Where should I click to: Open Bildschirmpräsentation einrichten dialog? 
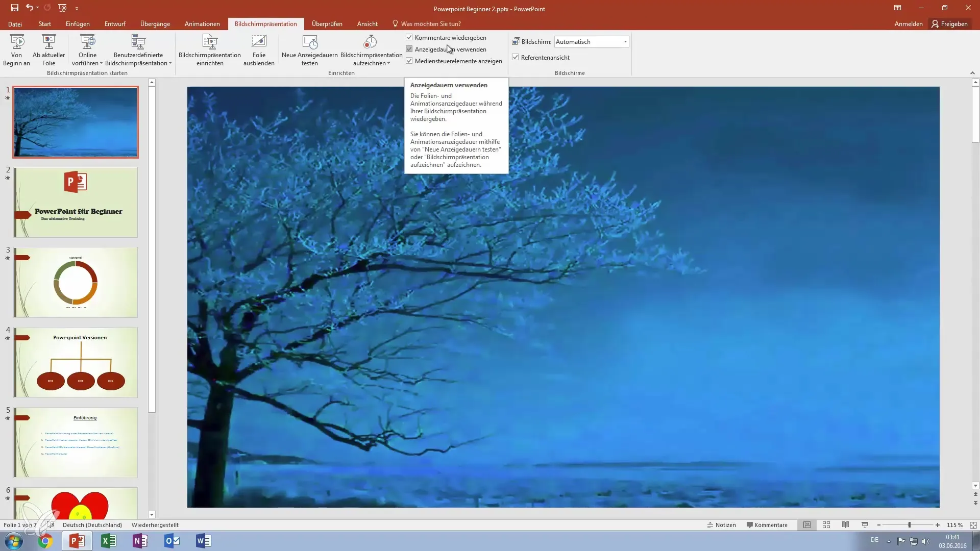pyautogui.click(x=210, y=50)
